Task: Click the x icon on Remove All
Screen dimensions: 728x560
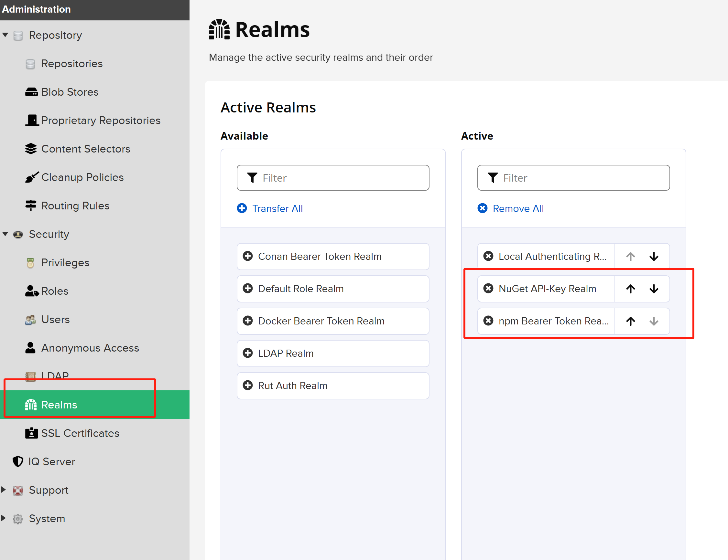Action: point(482,208)
